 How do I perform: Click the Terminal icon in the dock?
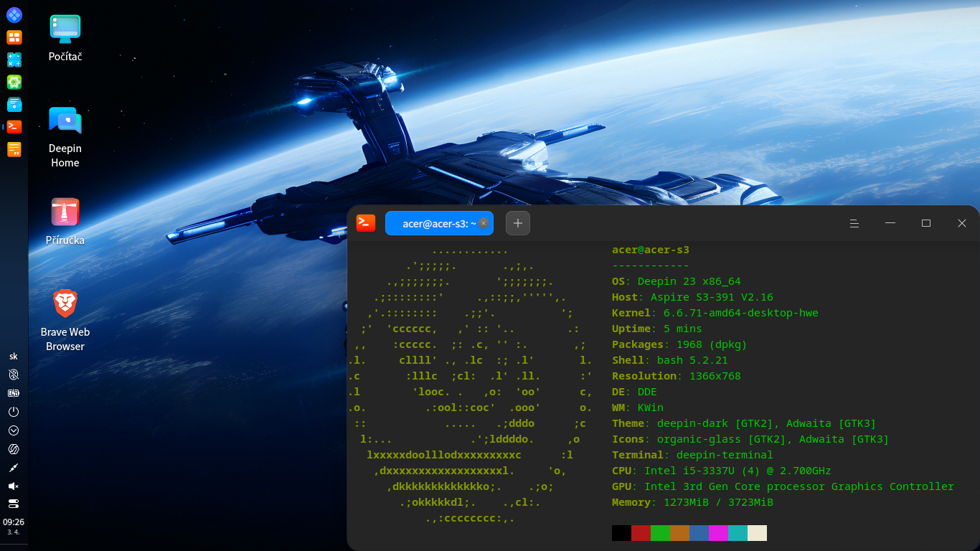tap(14, 127)
